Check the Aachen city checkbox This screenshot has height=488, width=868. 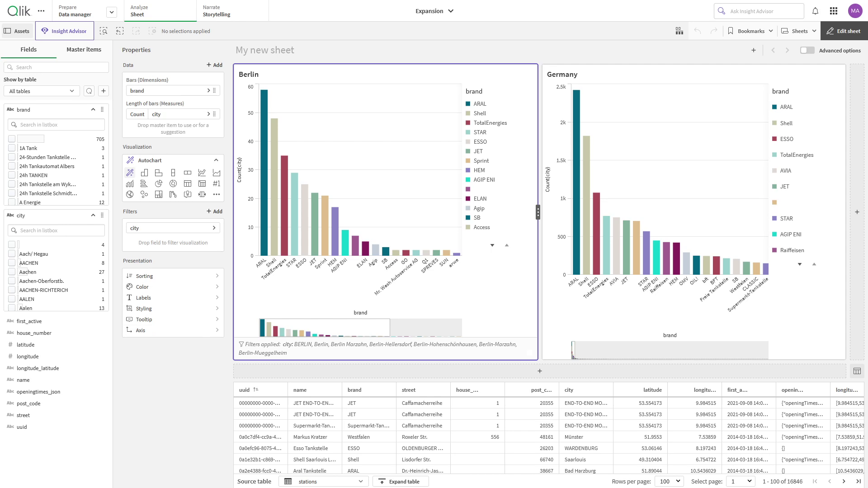12,272
